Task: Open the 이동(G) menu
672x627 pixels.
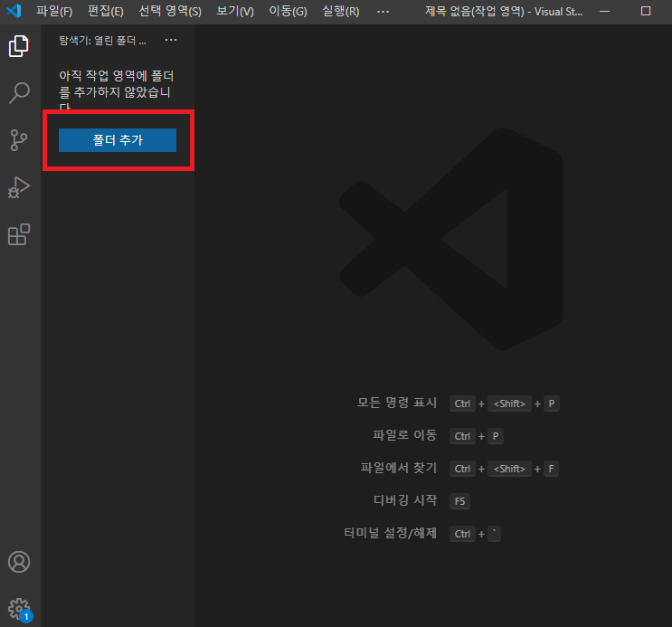Action: pos(288,11)
